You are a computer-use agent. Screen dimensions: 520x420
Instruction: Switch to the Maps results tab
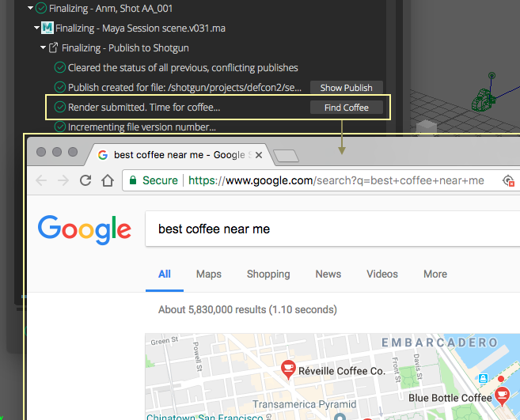click(209, 274)
